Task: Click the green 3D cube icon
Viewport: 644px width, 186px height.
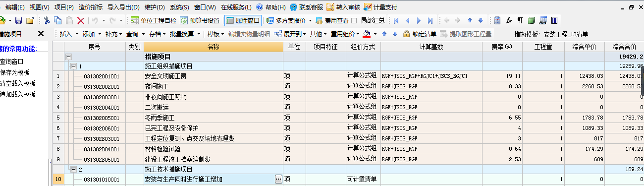Action: click(x=531, y=20)
